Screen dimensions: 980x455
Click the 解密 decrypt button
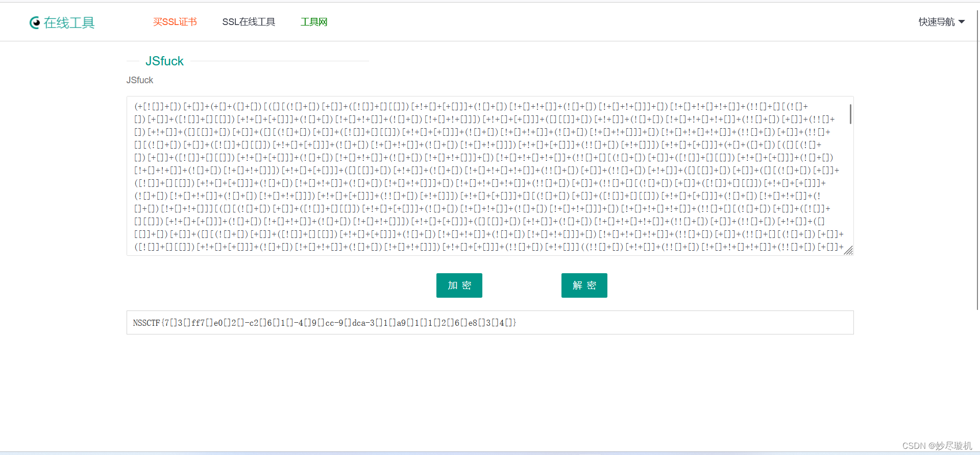click(584, 285)
